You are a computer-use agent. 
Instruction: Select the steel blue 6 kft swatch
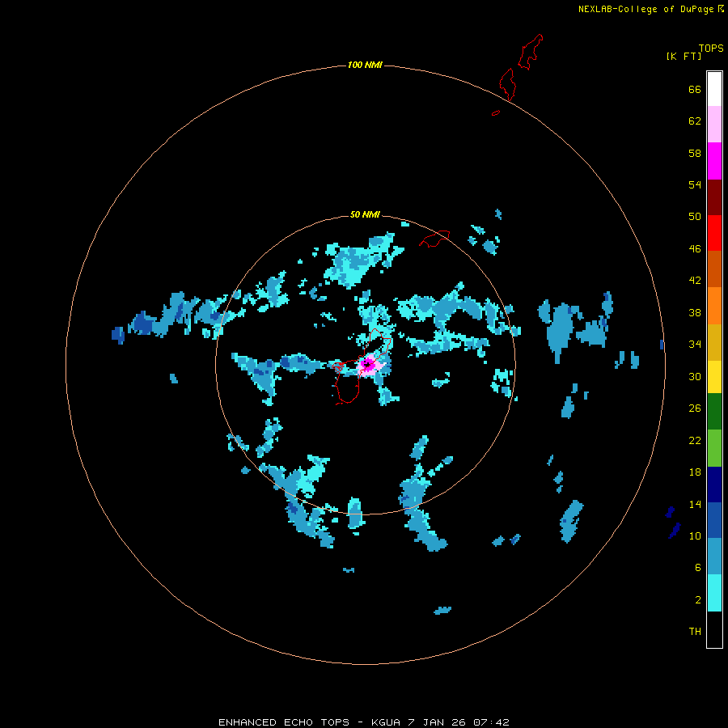point(714,556)
